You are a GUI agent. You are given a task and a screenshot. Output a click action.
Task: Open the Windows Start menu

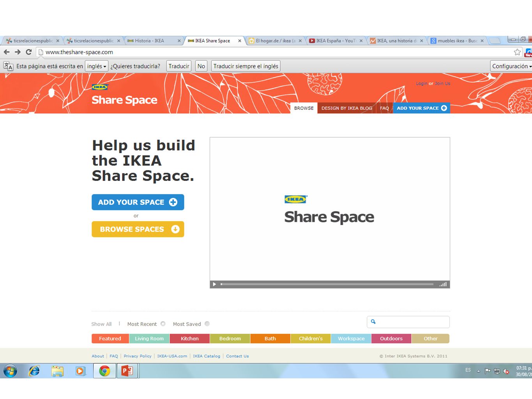pyautogui.click(x=11, y=371)
